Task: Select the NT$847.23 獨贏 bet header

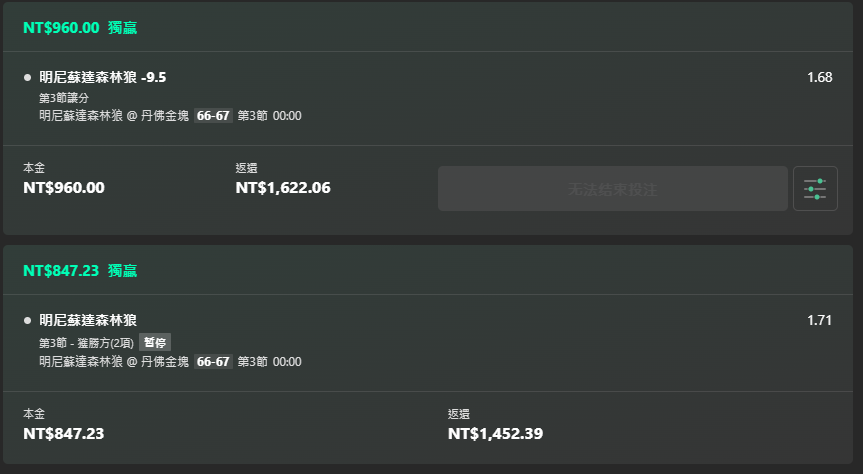Action: point(80,271)
